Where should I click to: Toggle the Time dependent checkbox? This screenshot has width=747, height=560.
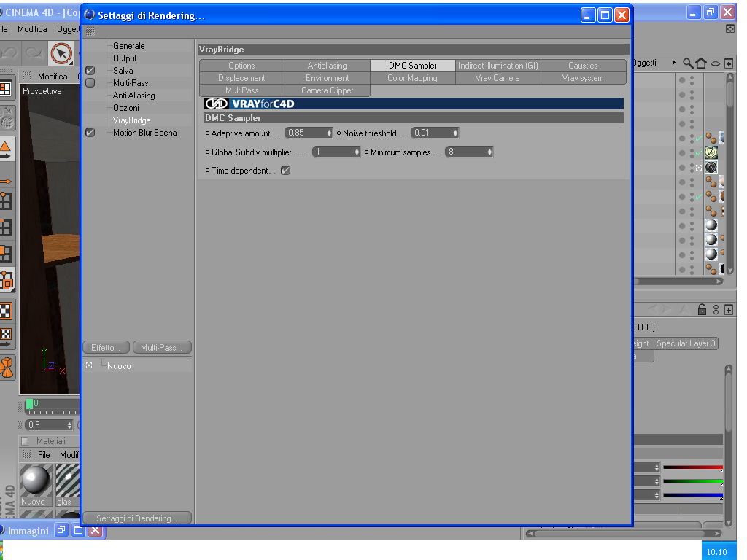(x=285, y=171)
